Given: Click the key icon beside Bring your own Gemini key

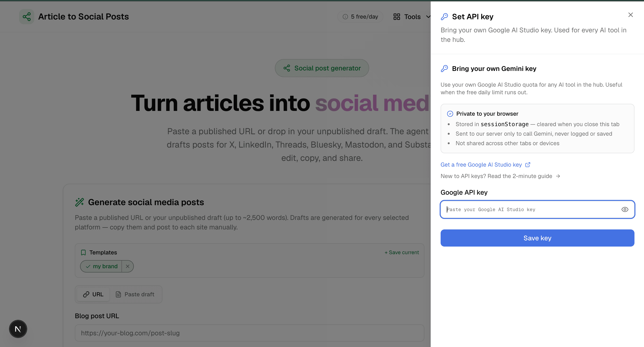Looking at the screenshot, I should 444,69.
